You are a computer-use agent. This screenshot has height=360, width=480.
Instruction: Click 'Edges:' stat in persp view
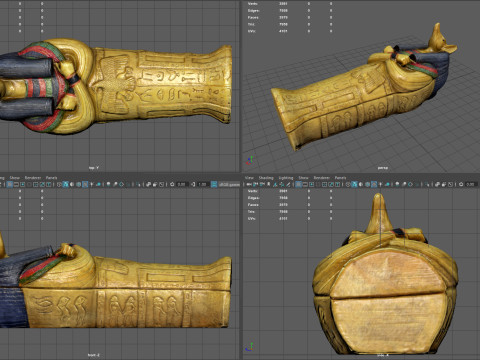pos(254,11)
